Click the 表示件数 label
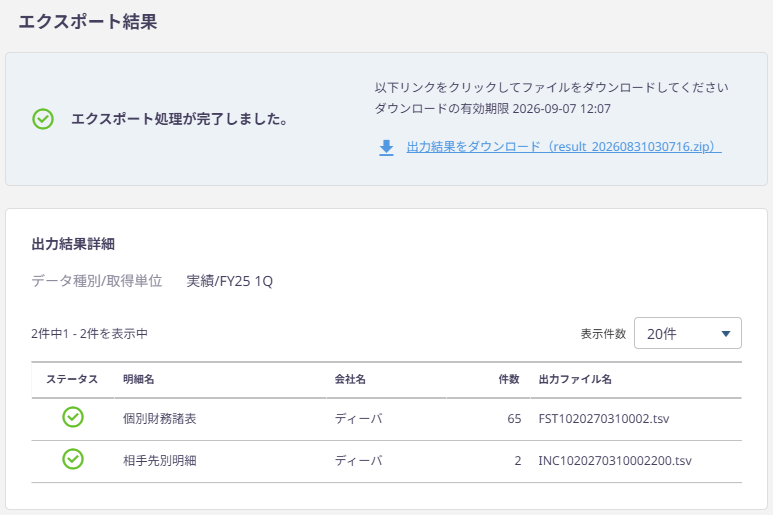Screen dimensions: 773x515 coord(603,334)
